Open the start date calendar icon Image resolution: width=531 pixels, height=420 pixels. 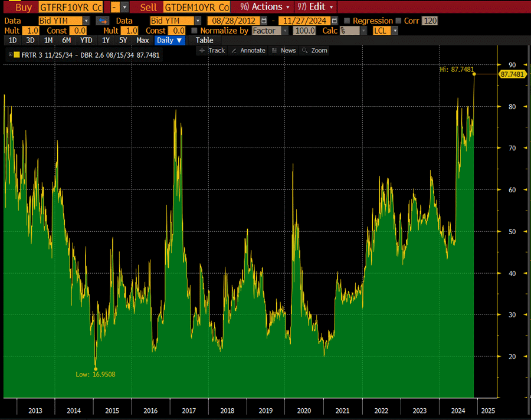click(263, 21)
